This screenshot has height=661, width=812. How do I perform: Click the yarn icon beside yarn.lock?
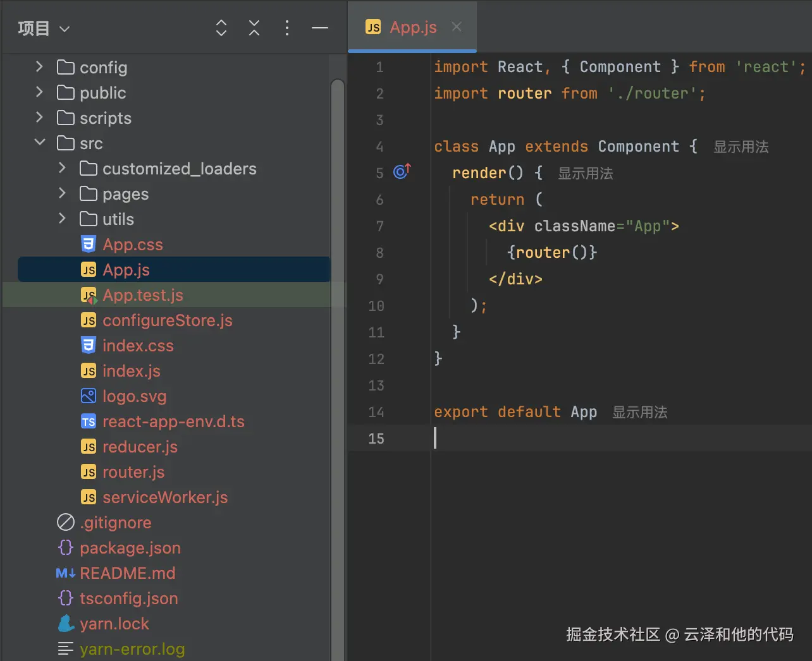click(x=66, y=624)
